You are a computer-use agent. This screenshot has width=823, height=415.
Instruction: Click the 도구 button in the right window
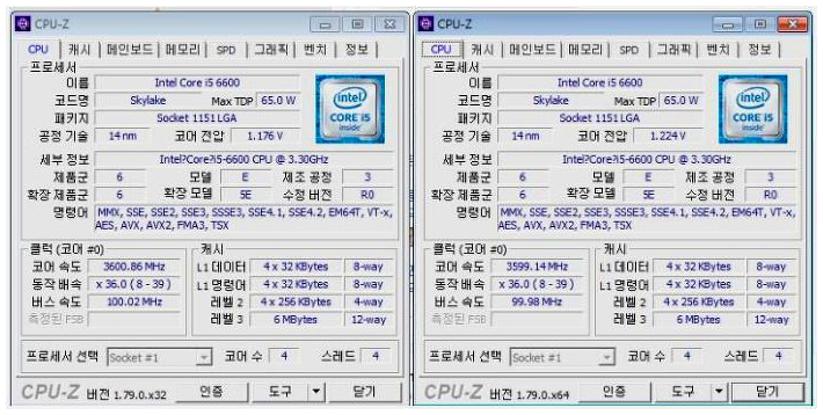[683, 391]
